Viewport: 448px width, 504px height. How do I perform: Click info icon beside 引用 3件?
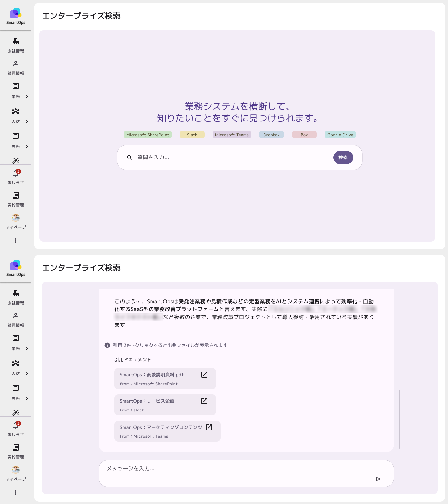[x=107, y=345]
